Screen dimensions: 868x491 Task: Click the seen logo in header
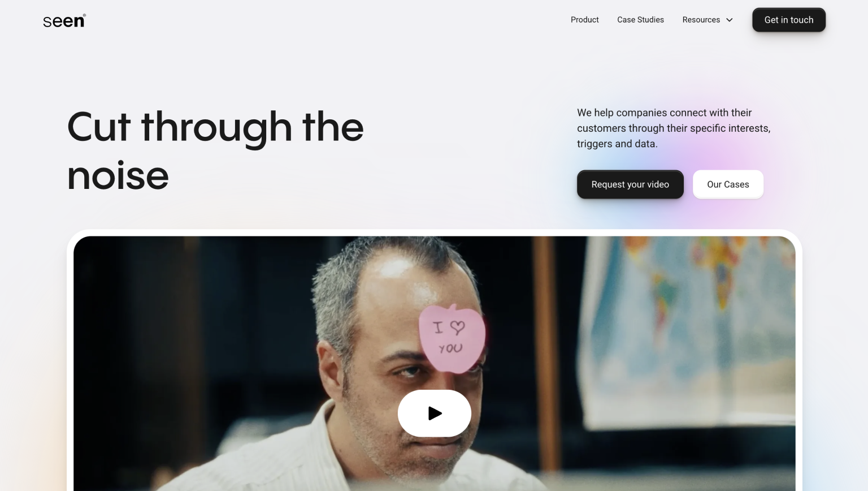64,21
